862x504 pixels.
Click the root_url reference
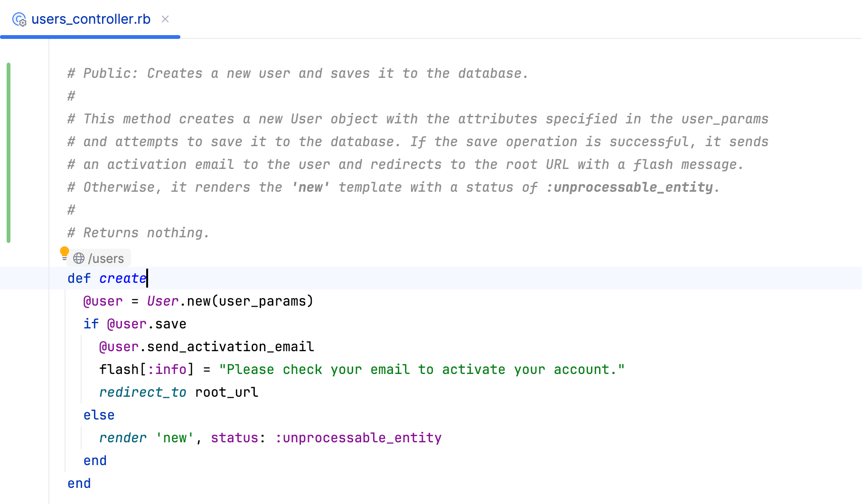pos(226,392)
